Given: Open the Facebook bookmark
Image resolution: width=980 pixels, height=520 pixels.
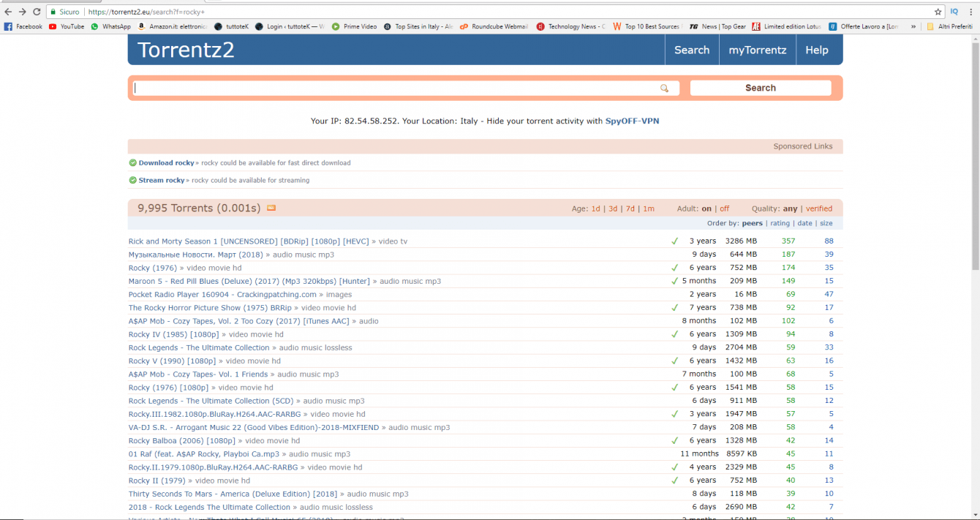Looking at the screenshot, I should pos(23,26).
